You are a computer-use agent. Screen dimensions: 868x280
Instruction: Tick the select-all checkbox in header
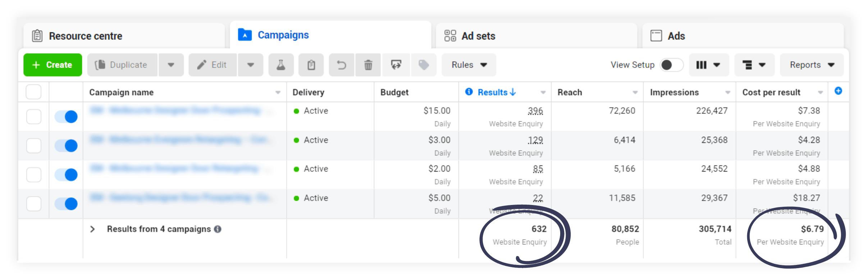(33, 92)
